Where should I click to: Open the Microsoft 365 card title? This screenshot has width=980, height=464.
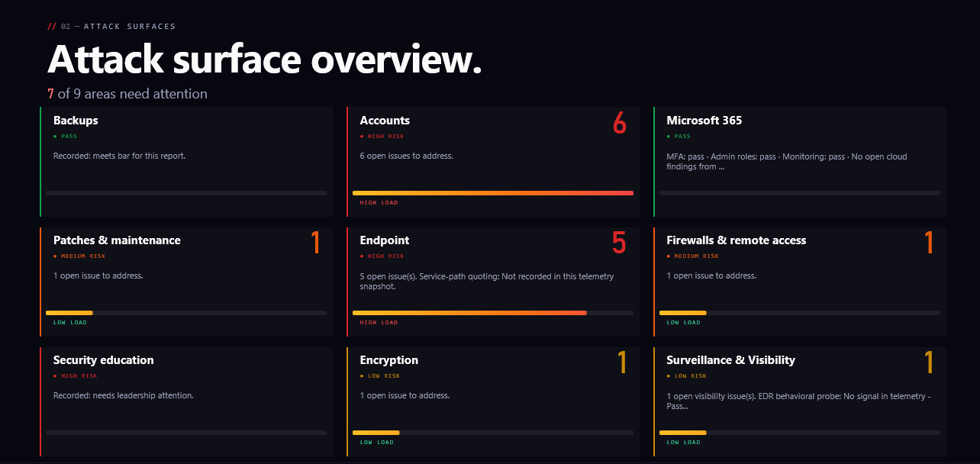pos(704,121)
